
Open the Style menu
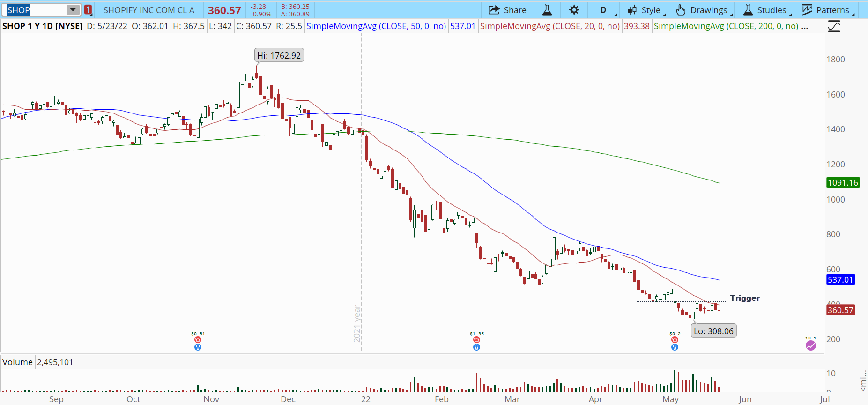pos(646,10)
